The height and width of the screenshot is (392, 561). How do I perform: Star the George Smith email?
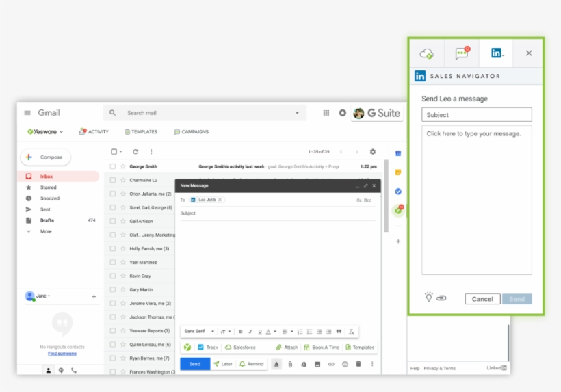pyautogui.click(x=122, y=166)
